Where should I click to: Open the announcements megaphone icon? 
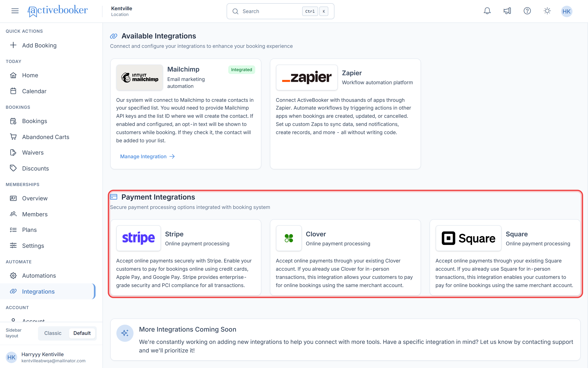(507, 11)
